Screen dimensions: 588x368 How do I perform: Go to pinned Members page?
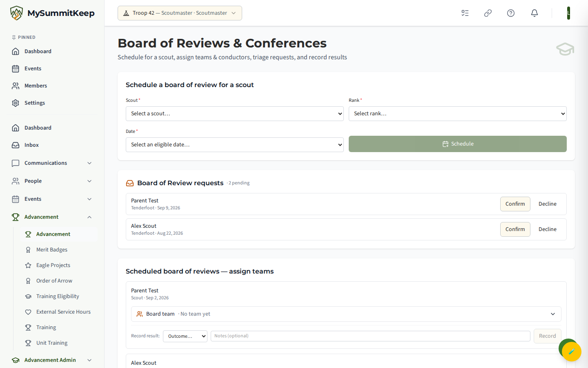[x=52, y=86]
